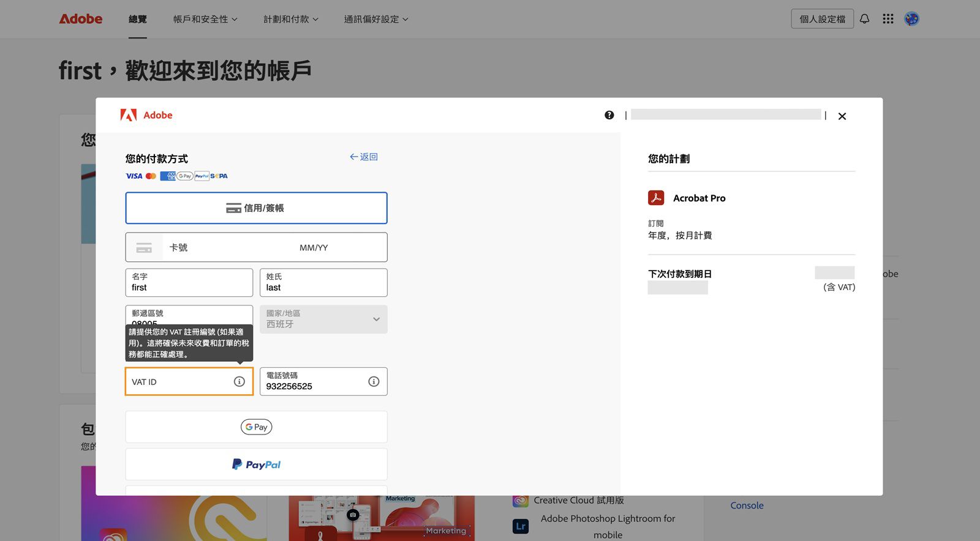
Task: Open the notifications bell
Action: click(864, 19)
